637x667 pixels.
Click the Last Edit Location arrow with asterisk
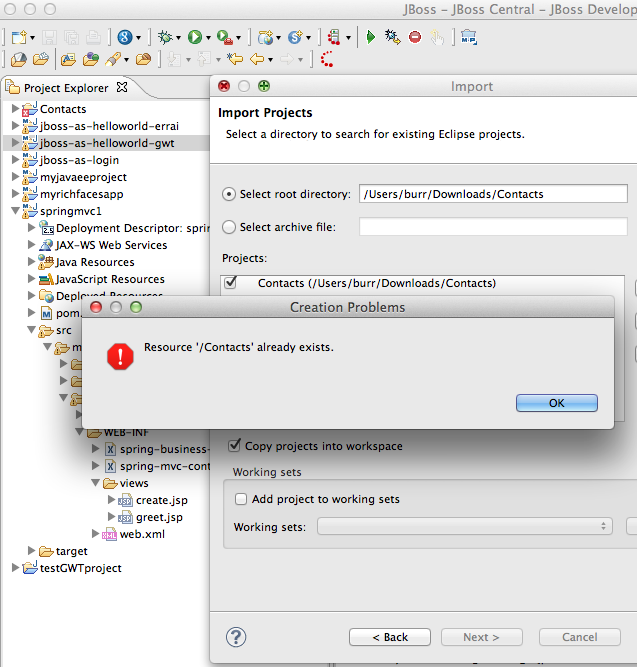pos(234,60)
